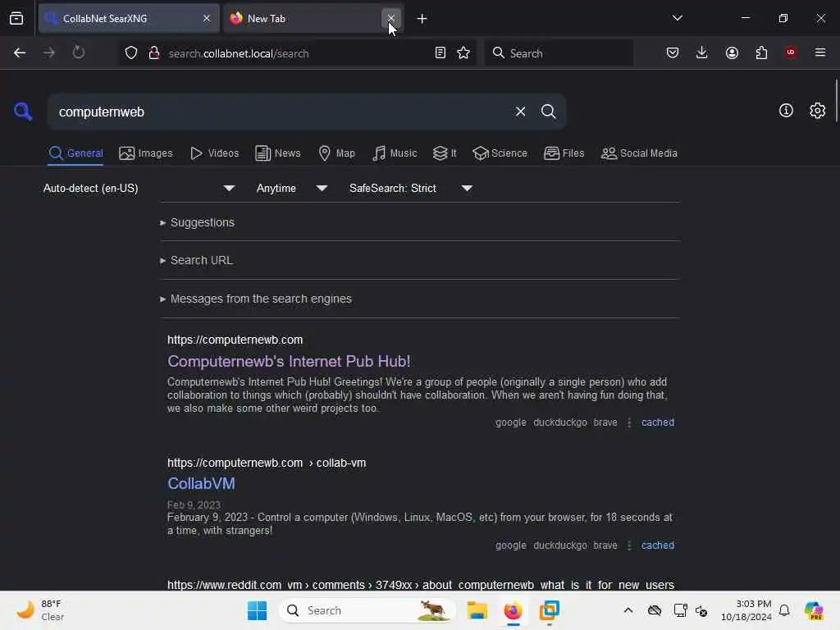Select the Images search category

pyautogui.click(x=146, y=153)
